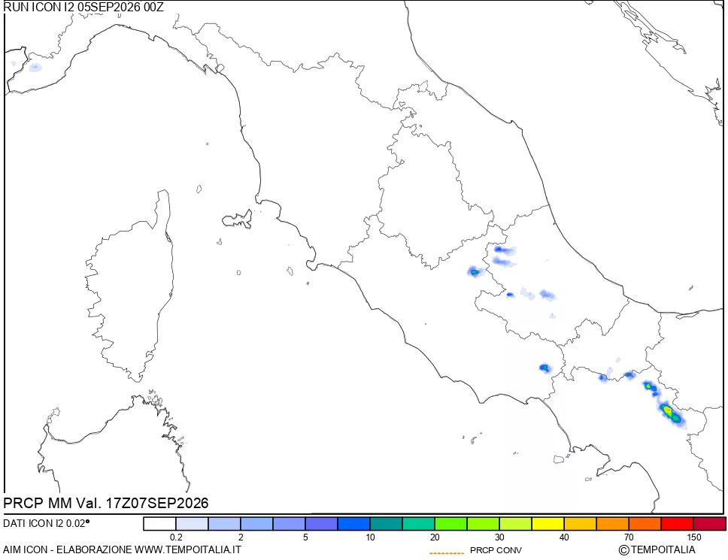Click the dark crimson legend swatch after 150
The height and width of the screenshot is (560, 728).
[709, 524]
